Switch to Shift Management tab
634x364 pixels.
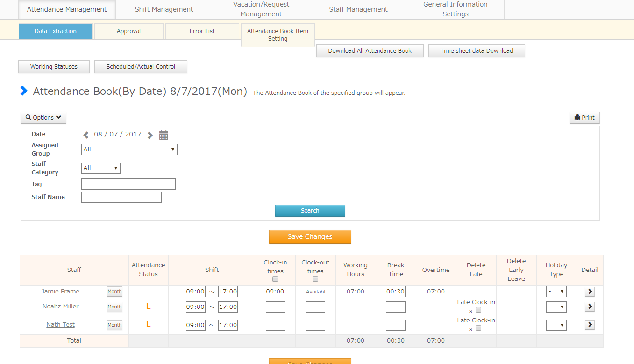click(x=164, y=9)
